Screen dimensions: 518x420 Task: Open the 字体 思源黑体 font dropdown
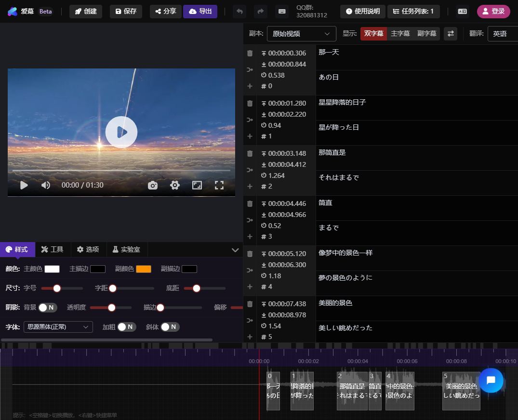[58, 327]
